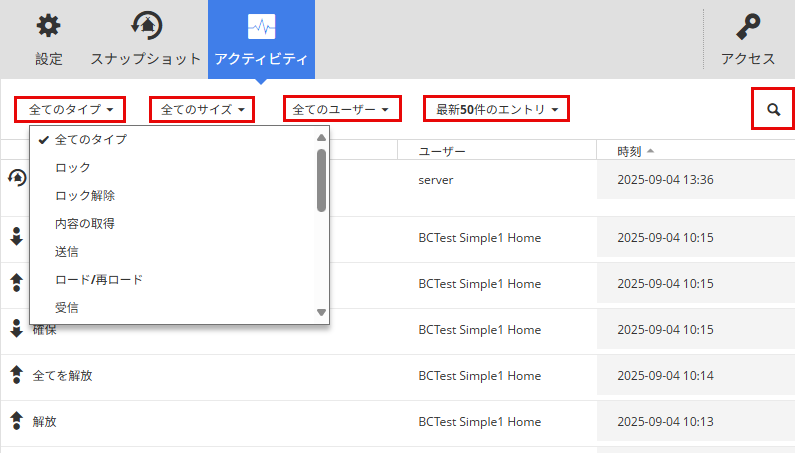Open the 全てのユーザー filter dropdown
The height and width of the screenshot is (453, 795).
341,109
